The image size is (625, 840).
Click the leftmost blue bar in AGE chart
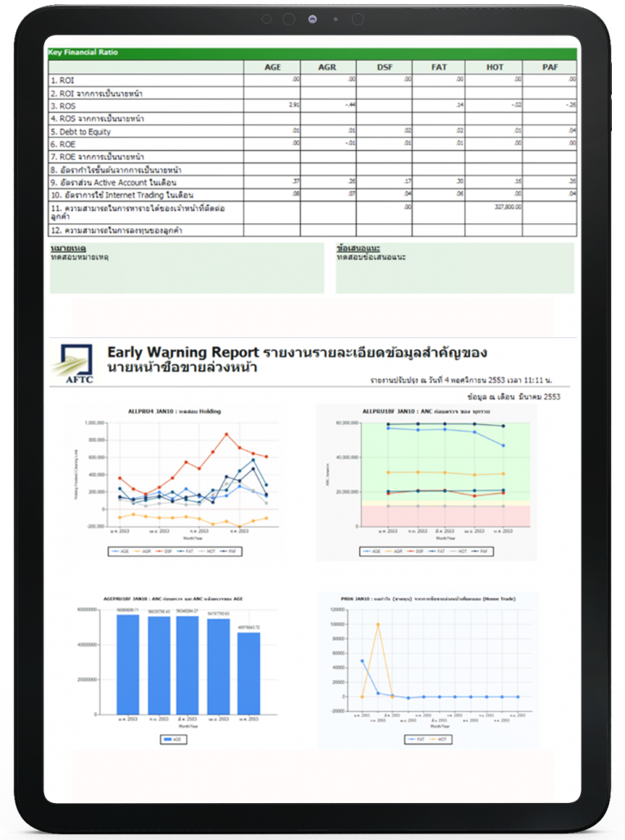[x=128, y=664]
